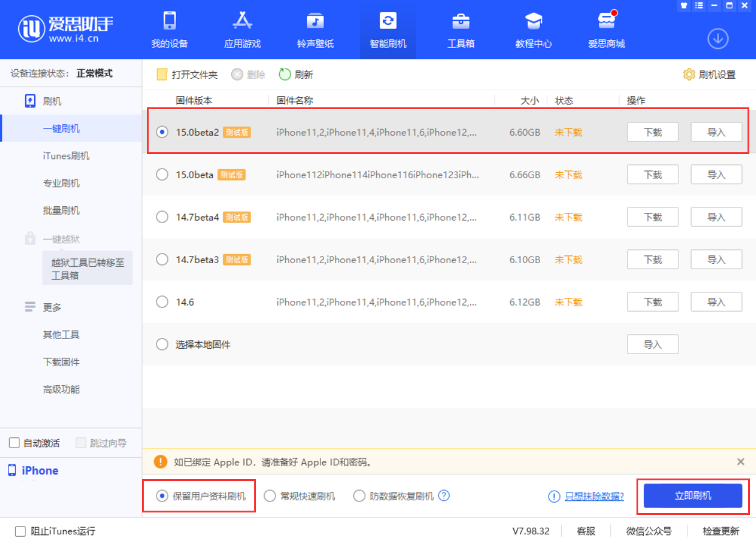Click the download manager arrow icon
Screen dimensions: 756x544
point(718,39)
